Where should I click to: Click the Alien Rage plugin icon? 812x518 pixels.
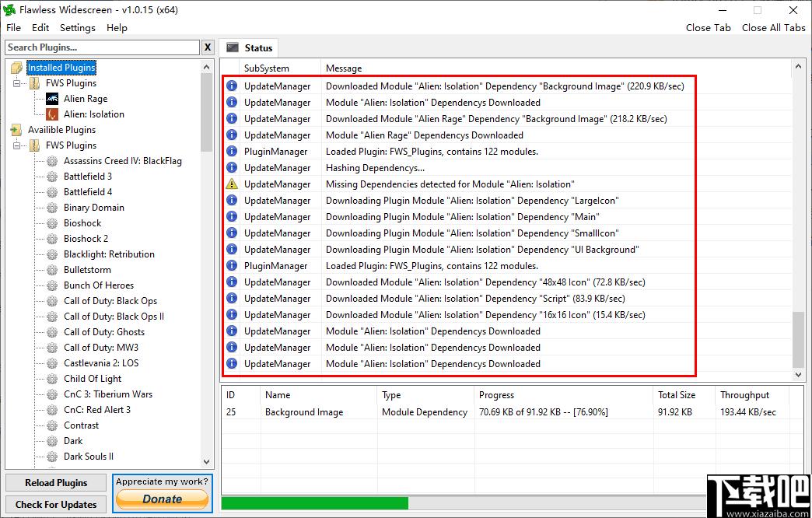tap(52, 99)
